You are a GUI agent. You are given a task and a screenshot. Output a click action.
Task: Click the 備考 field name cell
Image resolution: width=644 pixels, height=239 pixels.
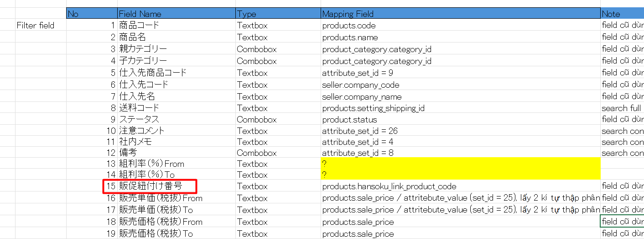tap(176, 153)
